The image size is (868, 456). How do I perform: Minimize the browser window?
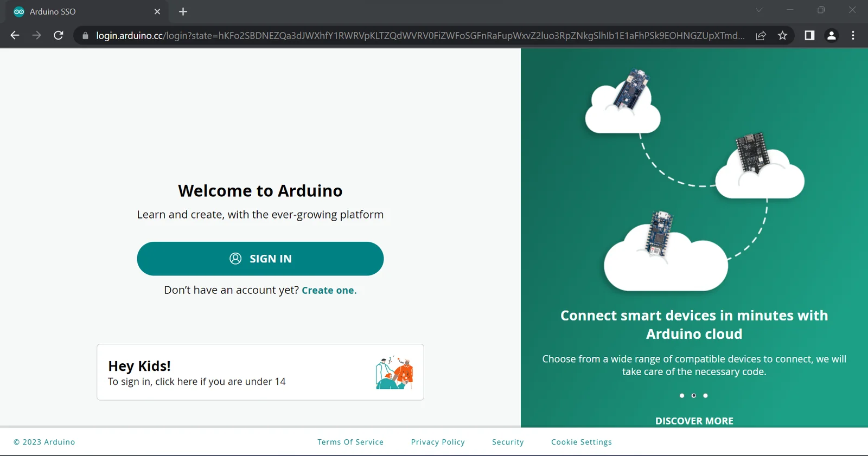click(x=790, y=10)
